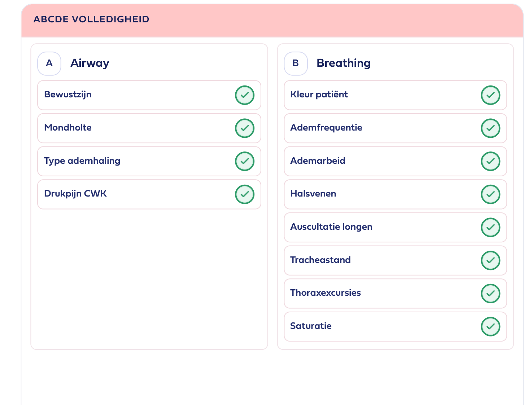532x405 pixels.
Task: Toggle the Tracheastand check circle
Action: tap(490, 260)
